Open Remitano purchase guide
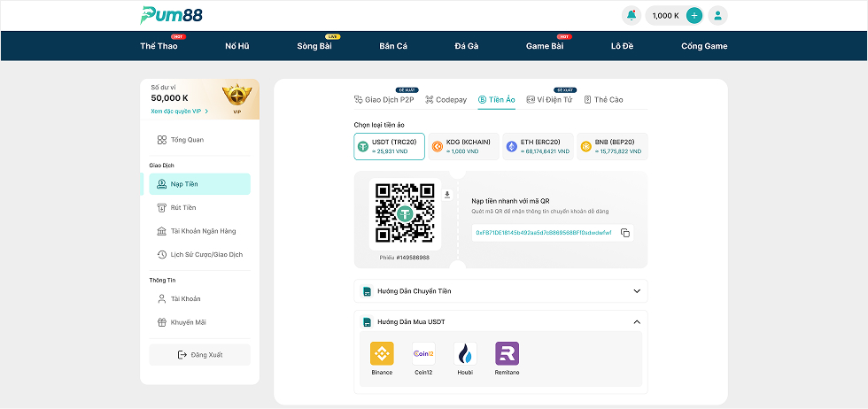868x409 pixels. tap(507, 359)
